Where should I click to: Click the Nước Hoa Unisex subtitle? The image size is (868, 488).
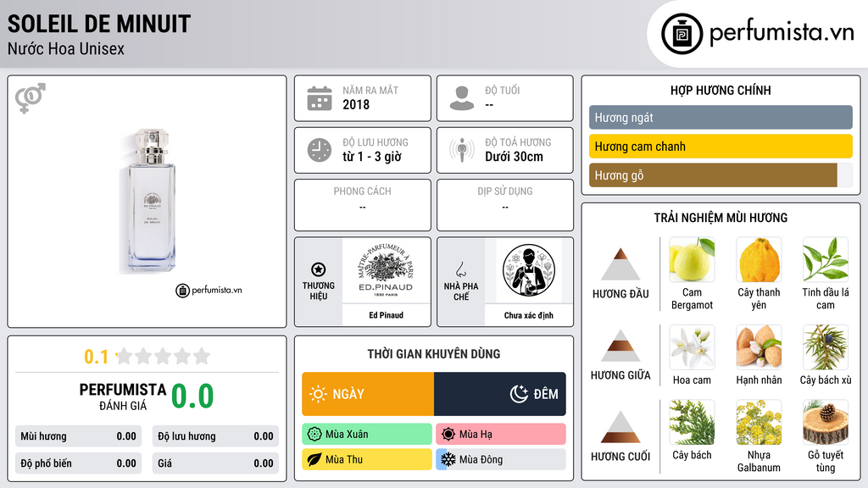coord(66,48)
